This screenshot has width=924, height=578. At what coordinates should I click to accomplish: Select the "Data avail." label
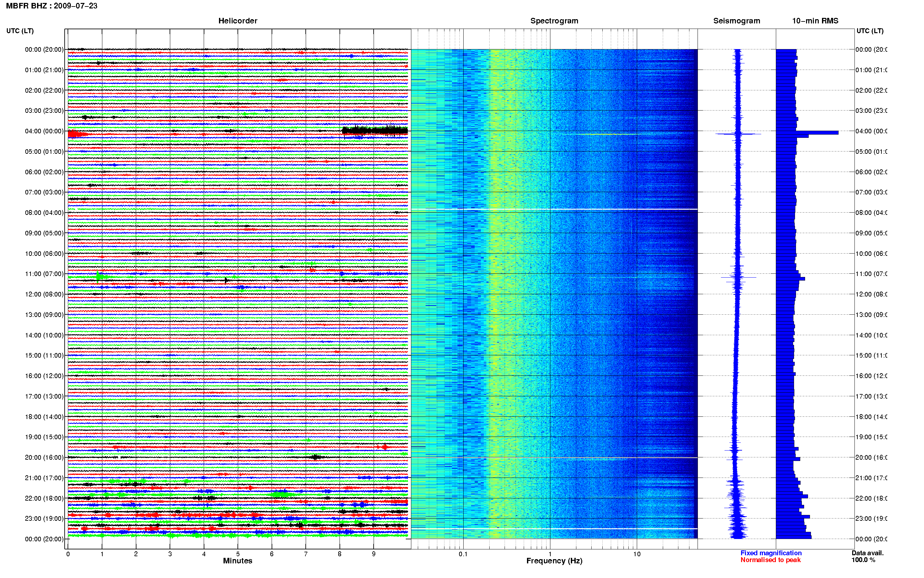[x=867, y=553]
